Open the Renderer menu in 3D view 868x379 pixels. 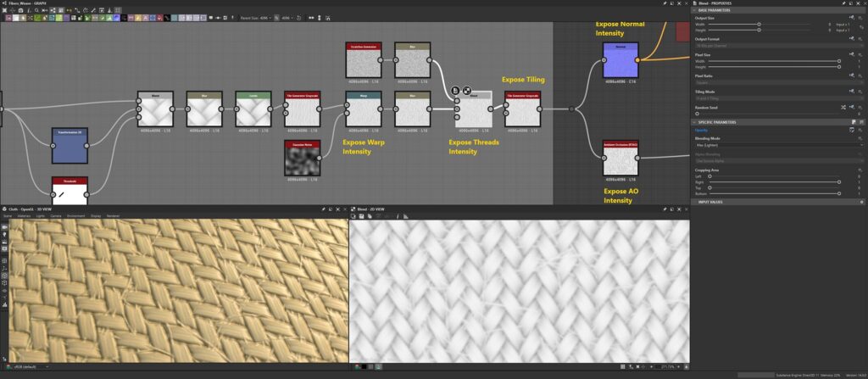click(113, 215)
